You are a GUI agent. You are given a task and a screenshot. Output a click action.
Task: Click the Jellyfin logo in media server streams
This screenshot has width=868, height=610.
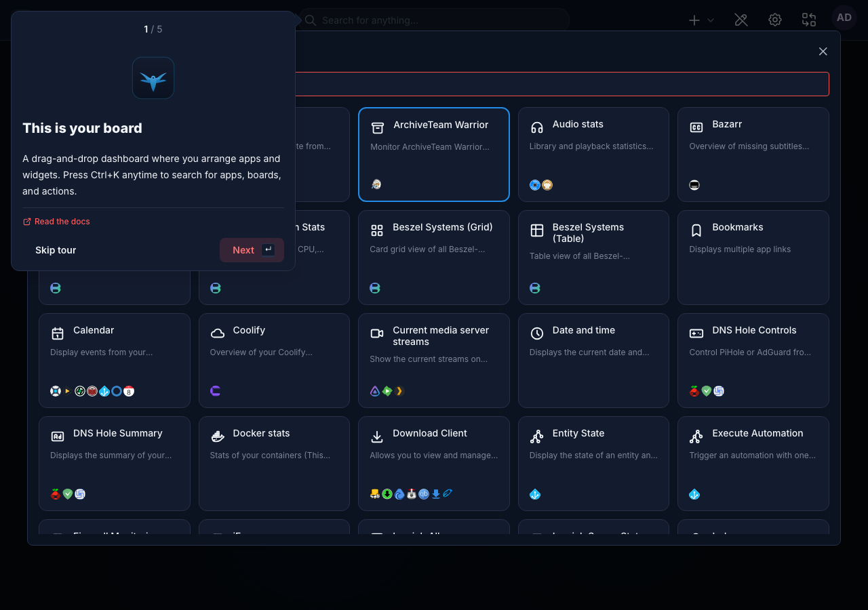tap(375, 391)
